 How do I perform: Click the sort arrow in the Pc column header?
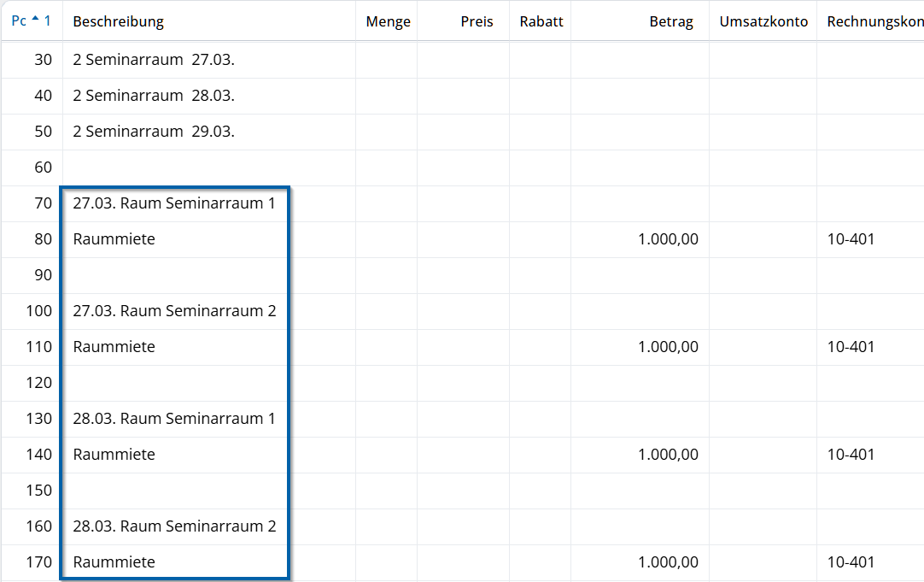coord(35,20)
